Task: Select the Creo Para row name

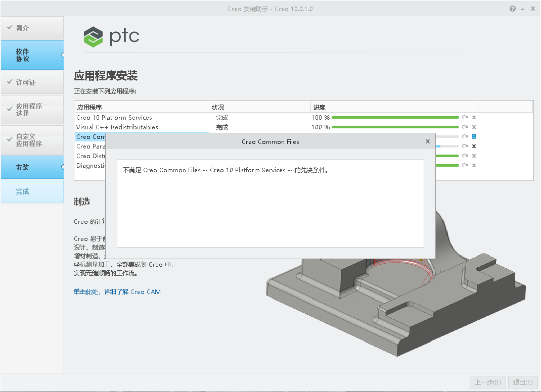Action: pos(91,146)
